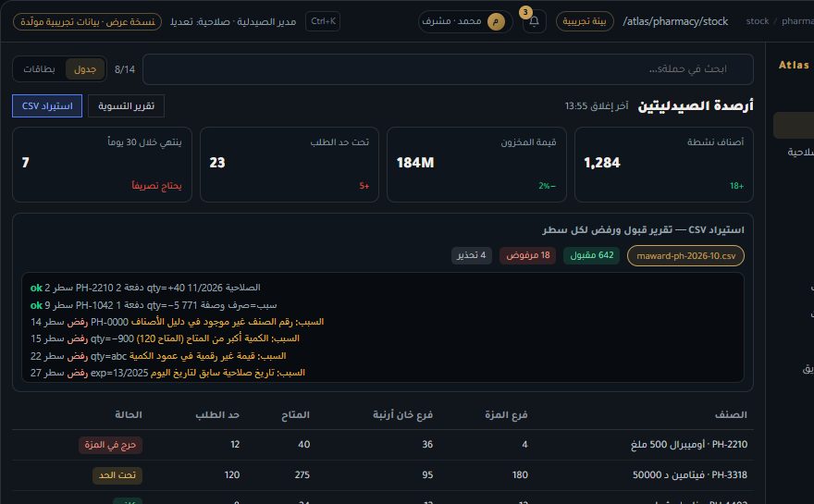Viewport: 814px width, 504px height.
Task: Filter by 642 مقبول accepted badge
Action: point(591,255)
